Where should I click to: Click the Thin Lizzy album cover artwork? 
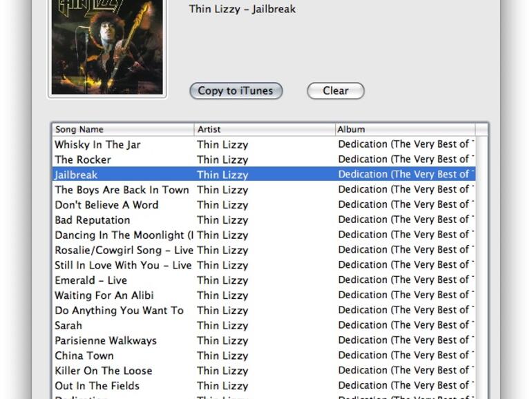click(107, 47)
